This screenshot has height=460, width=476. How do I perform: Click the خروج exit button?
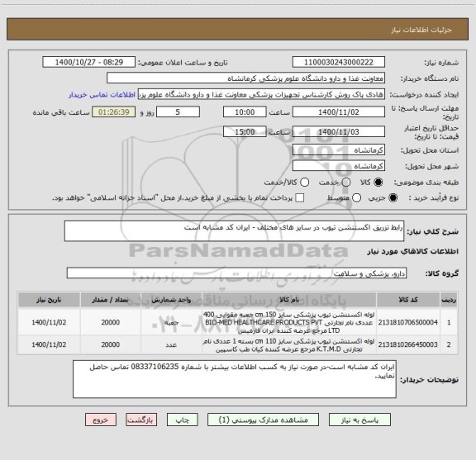[101, 420]
